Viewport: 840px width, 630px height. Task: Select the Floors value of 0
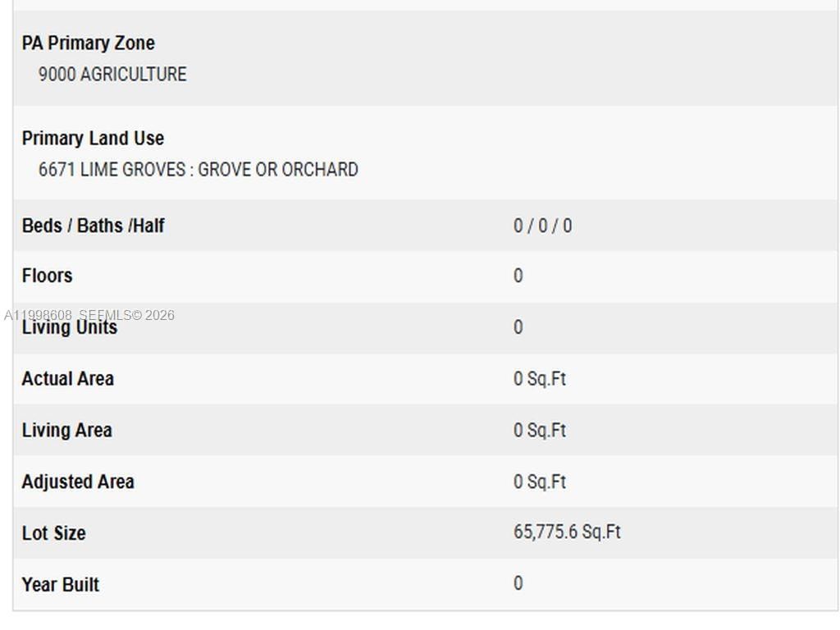(x=518, y=276)
